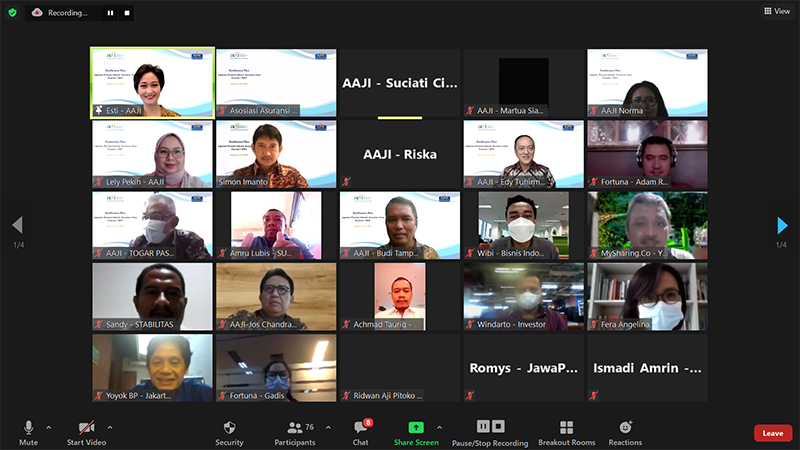Mute the microphone

tap(29, 433)
